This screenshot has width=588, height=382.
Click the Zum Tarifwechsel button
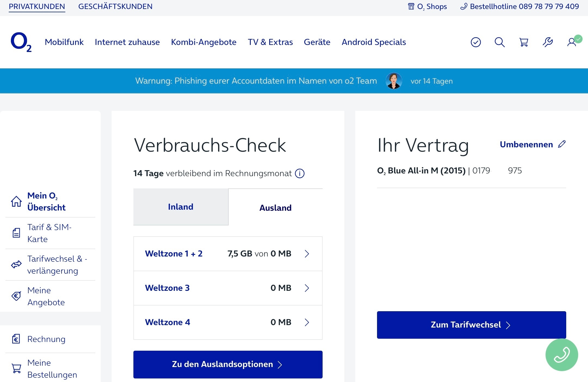click(471, 325)
